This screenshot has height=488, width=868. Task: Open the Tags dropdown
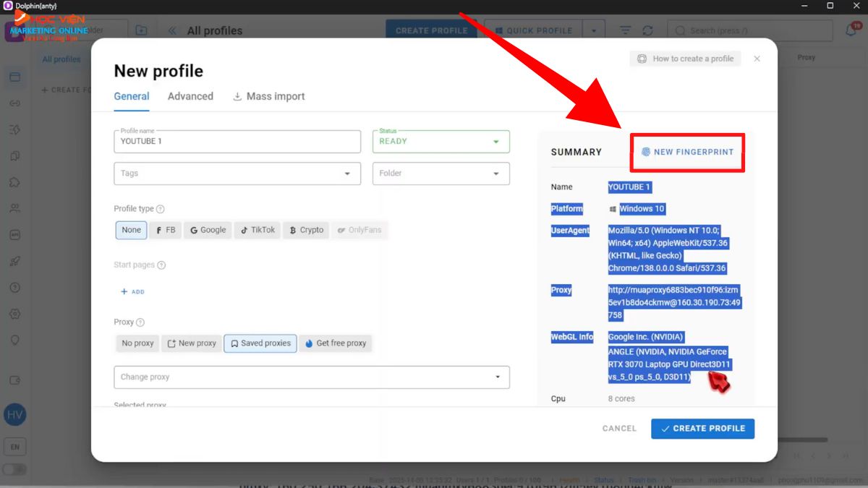pos(237,174)
